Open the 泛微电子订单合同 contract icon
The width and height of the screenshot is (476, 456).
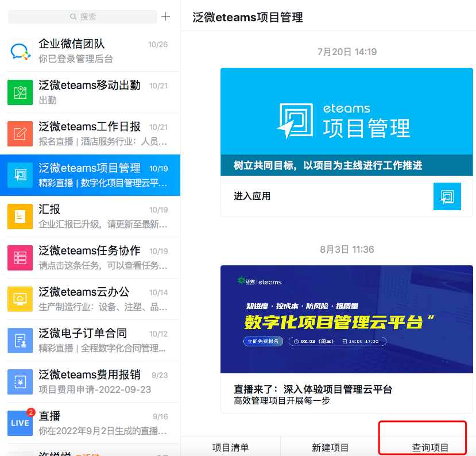pos(20,340)
